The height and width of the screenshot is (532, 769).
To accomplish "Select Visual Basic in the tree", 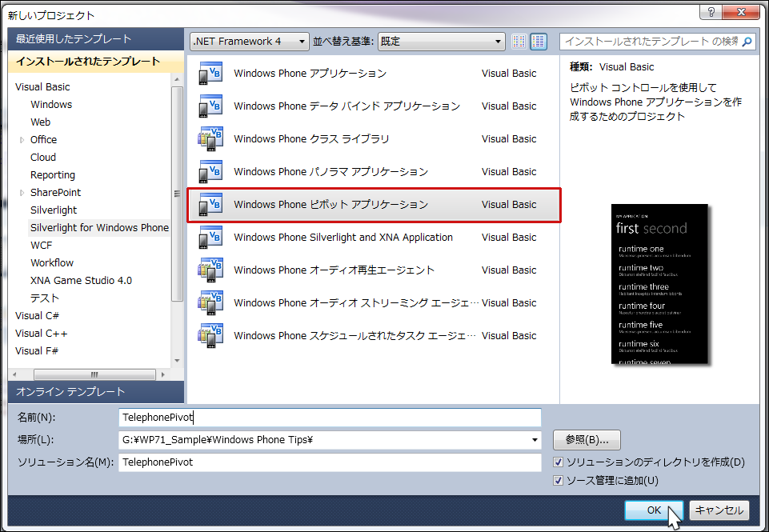I will 42,86.
